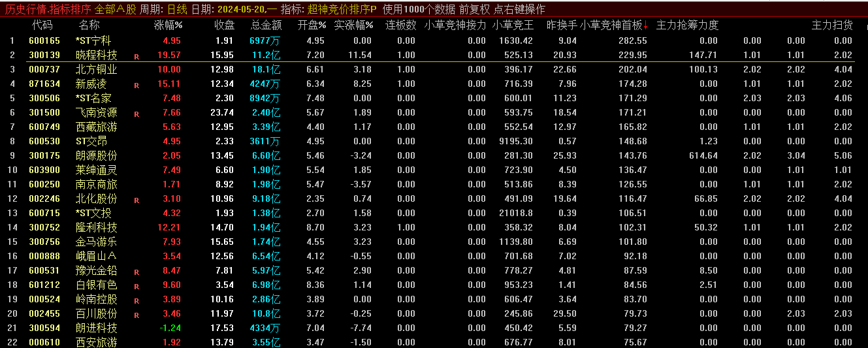Select stock code 000524
The height and width of the screenshot is (348, 868).
point(44,299)
